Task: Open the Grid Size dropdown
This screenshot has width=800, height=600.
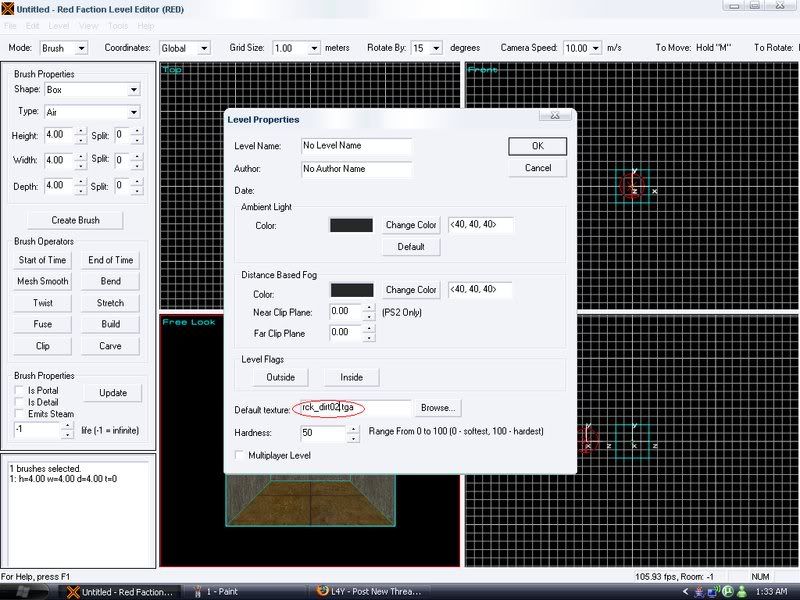Action: pyautogui.click(x=314, y=48)
